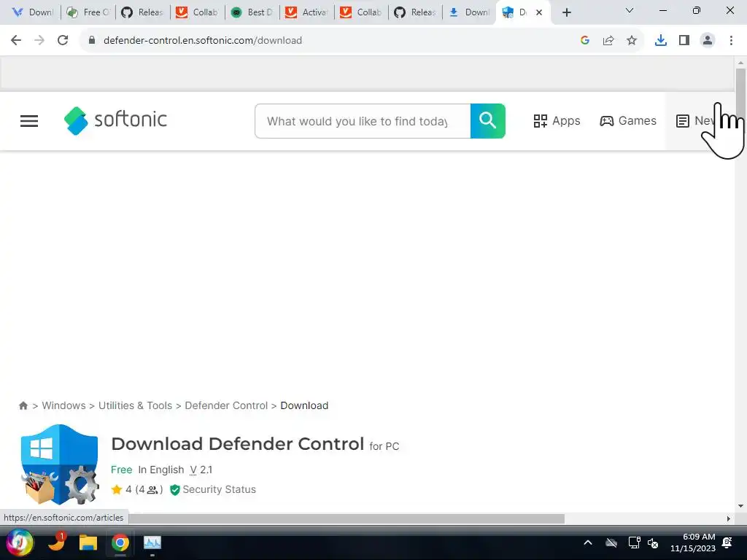Switch to Activat tab

point(307,12)
